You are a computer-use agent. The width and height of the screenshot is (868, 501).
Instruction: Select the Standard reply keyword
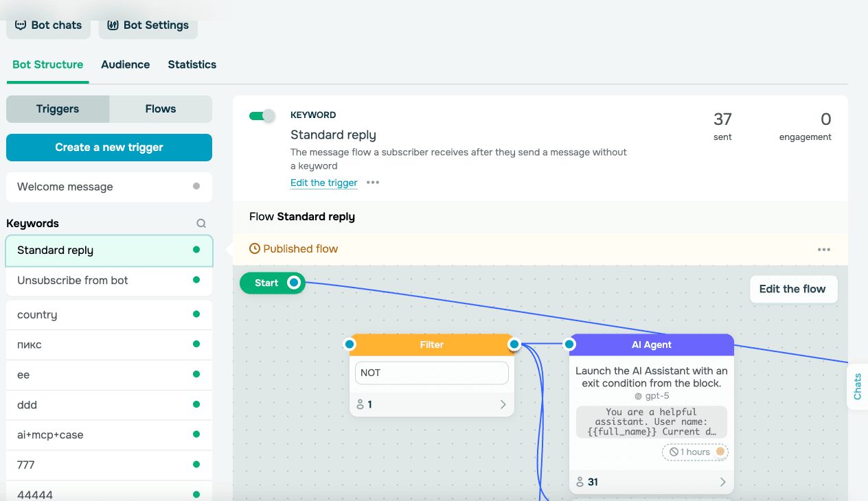(109, 250)
